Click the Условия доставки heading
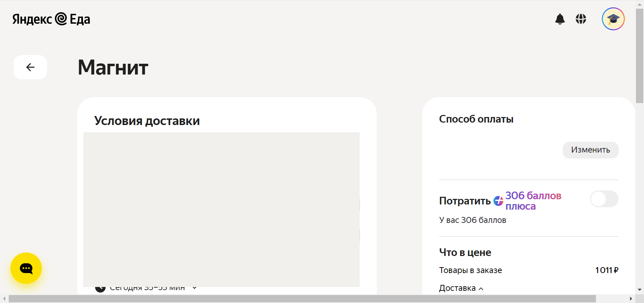The width and height of the screenshot is (644, 303). click(147, 121)
